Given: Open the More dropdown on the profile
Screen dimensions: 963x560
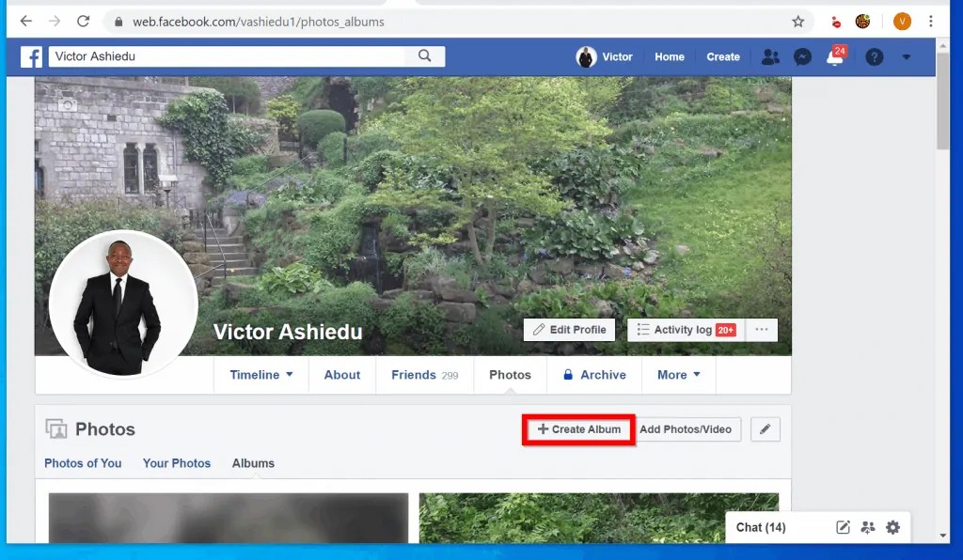Looking at the screenshot, I should pyautogui.click(x=678, y=374).
